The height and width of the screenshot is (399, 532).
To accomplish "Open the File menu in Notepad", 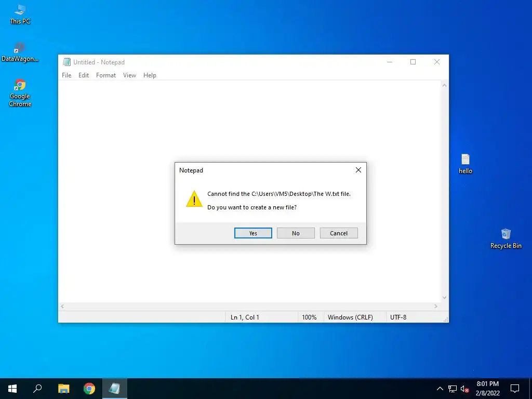I will 66,75.
